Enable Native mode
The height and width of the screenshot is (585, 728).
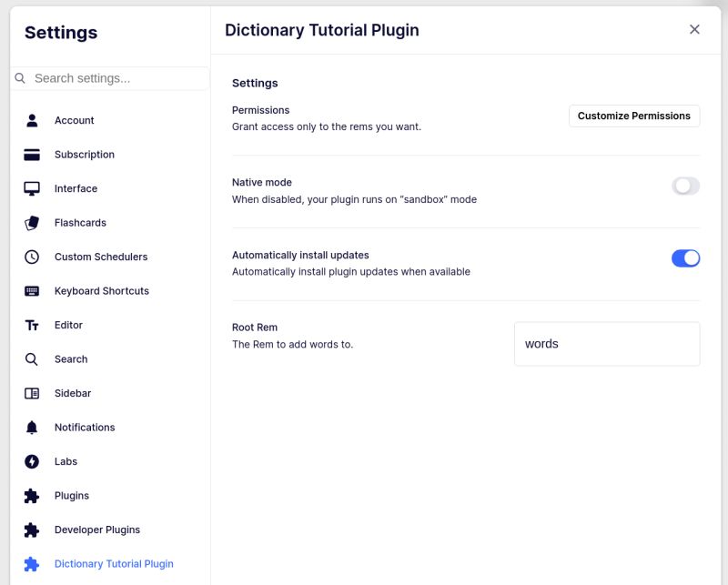685,185
